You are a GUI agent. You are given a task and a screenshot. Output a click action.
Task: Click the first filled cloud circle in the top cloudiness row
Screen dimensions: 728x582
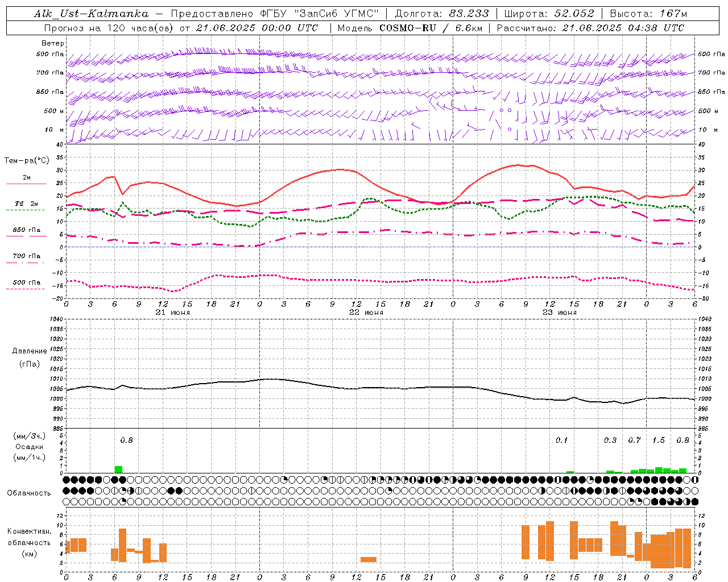pos(67,480)
